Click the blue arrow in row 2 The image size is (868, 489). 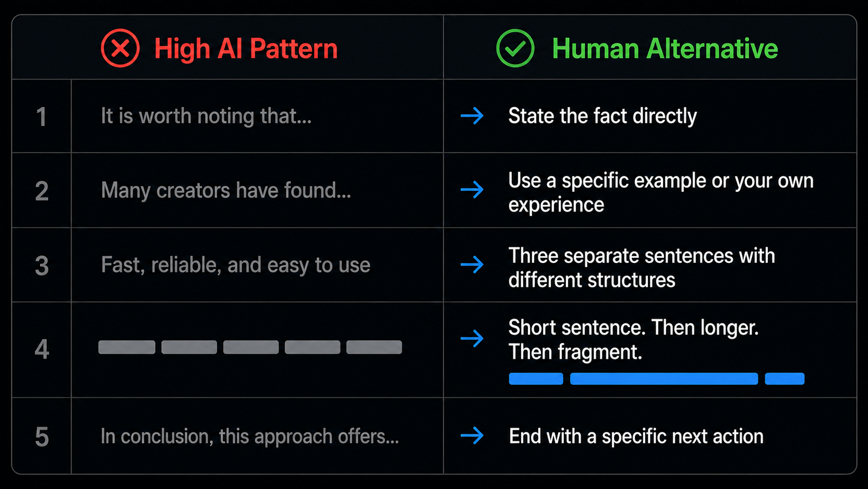point(472,190)
